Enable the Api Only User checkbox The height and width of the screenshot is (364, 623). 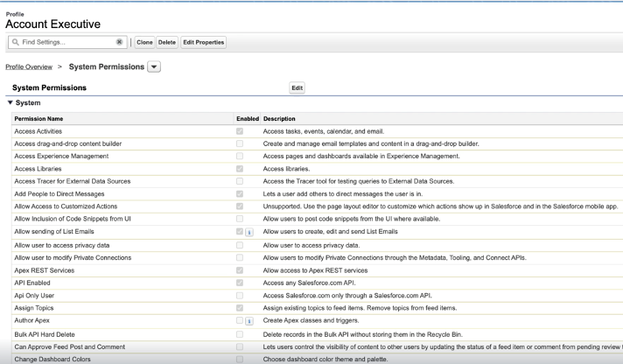(x=240, y=296)
